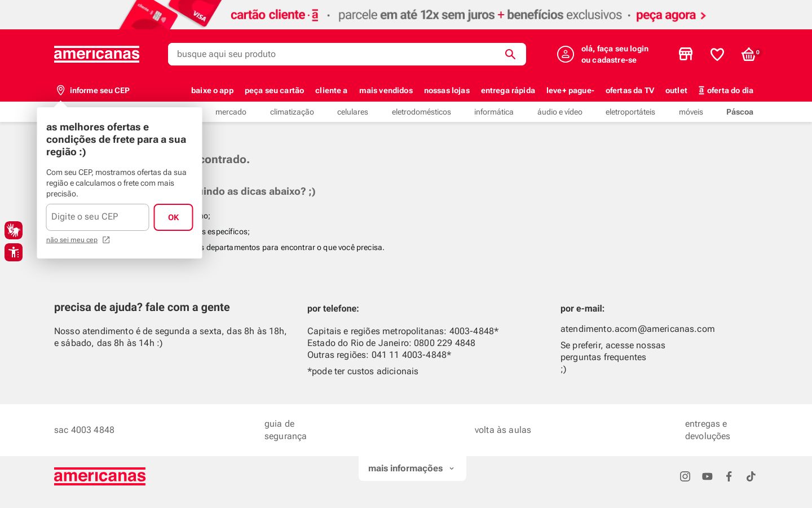This screenshot has width=812, height=508.
Task: Open the 'mais vendidos' menu item
Action: point(386,90)
